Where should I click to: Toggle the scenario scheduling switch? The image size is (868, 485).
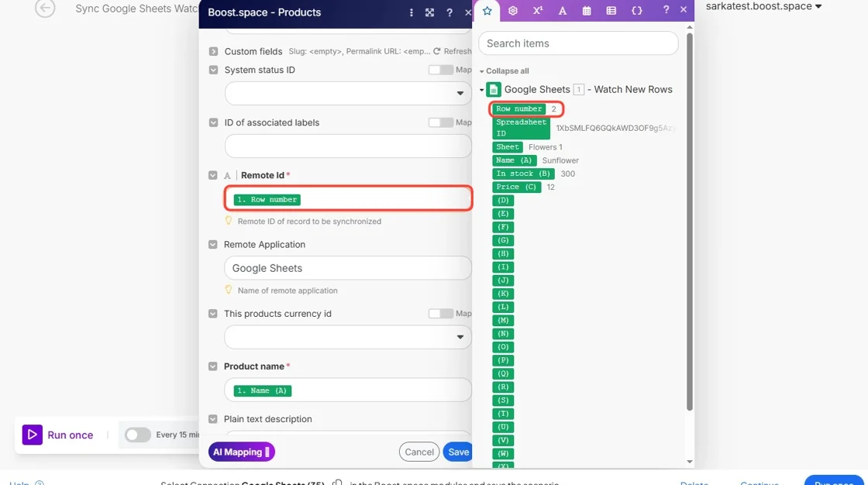(137, 435)
